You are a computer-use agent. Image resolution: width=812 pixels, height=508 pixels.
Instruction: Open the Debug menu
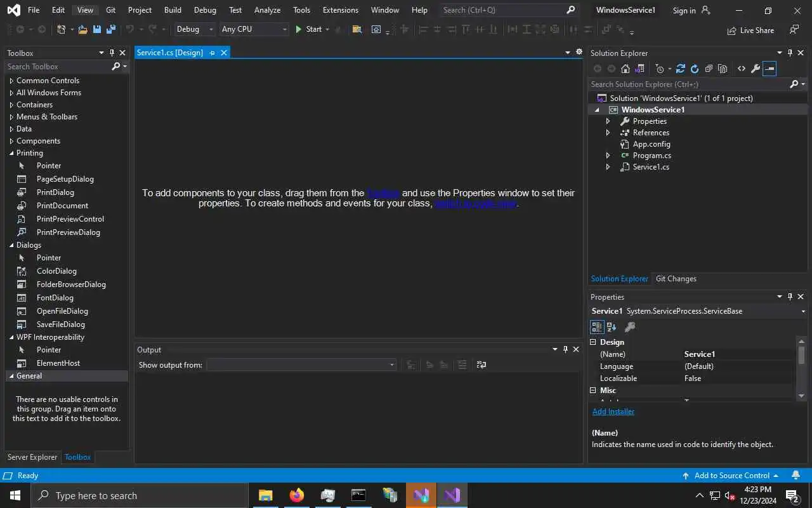[205, 10]
